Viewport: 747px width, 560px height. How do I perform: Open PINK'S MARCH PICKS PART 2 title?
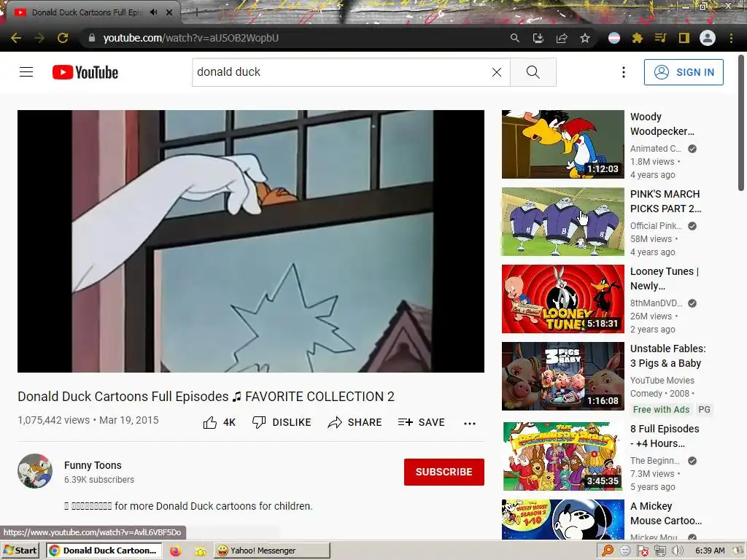[x=665, y=201]
